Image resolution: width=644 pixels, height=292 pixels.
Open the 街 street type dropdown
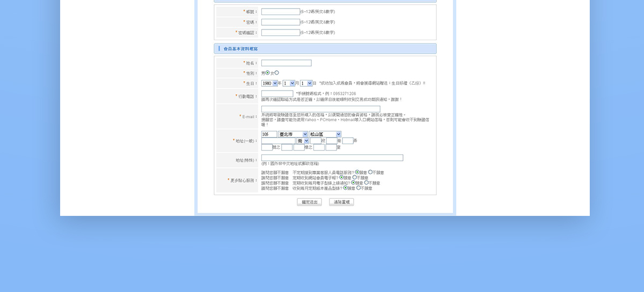303,141
